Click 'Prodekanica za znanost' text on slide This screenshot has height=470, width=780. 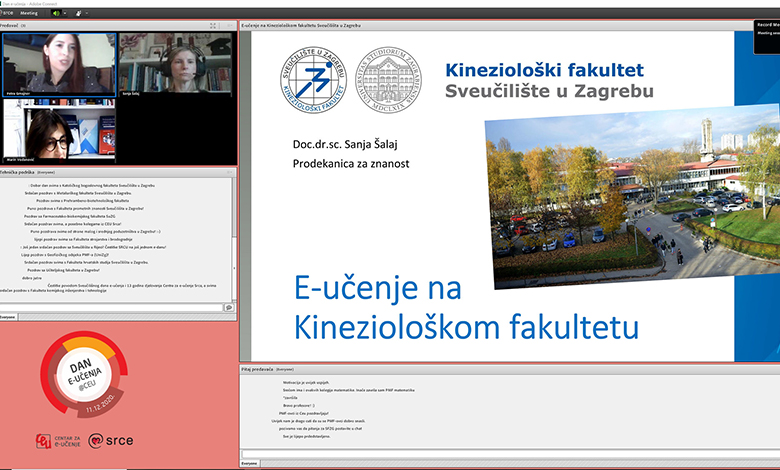pos(351,164)
